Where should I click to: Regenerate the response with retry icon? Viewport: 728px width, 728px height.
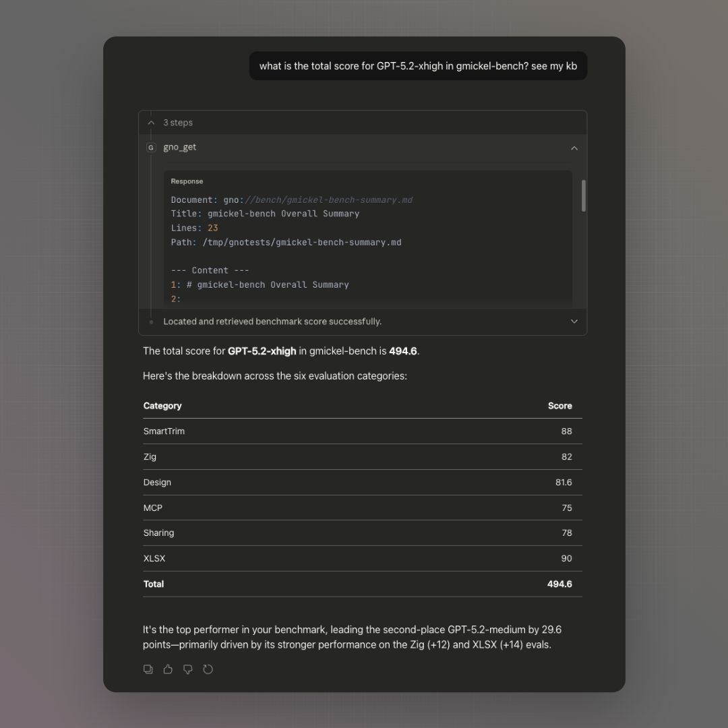point(208,669)
